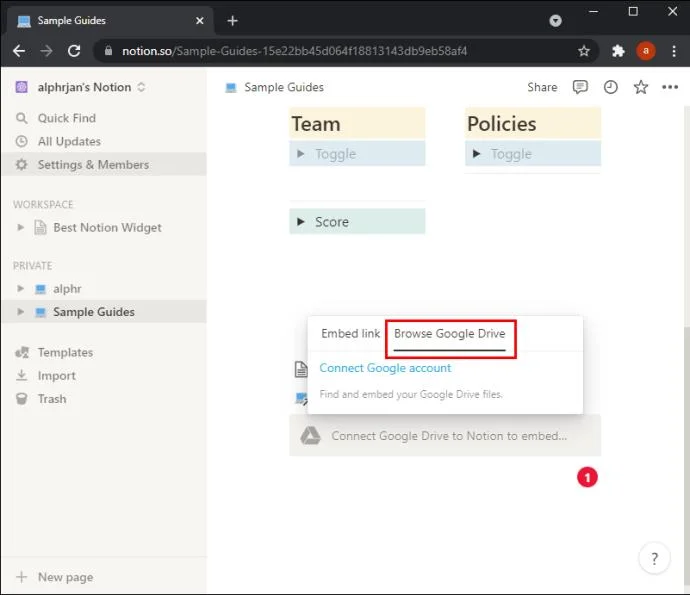Expand the Score toggle

(x=301, y=222)
